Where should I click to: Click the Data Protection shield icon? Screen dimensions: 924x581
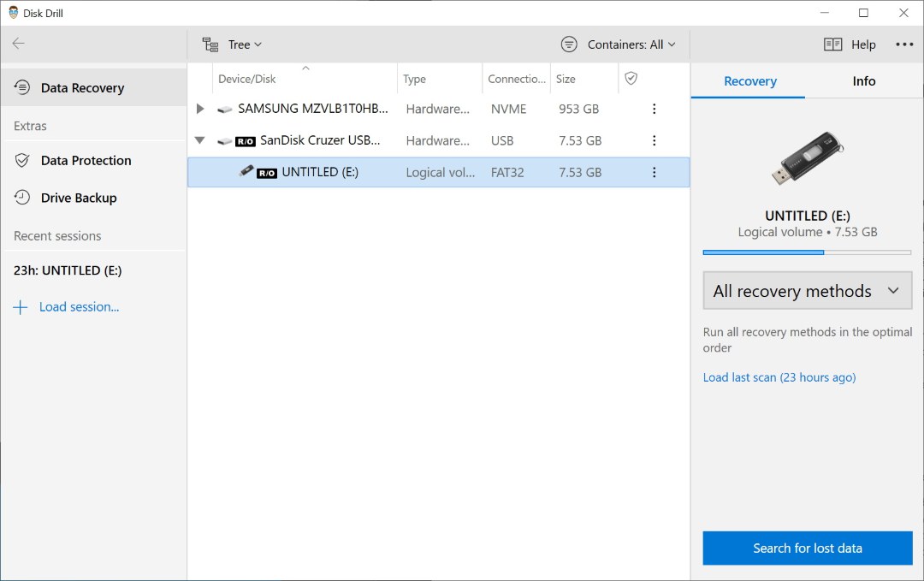(x=21, y=160)
